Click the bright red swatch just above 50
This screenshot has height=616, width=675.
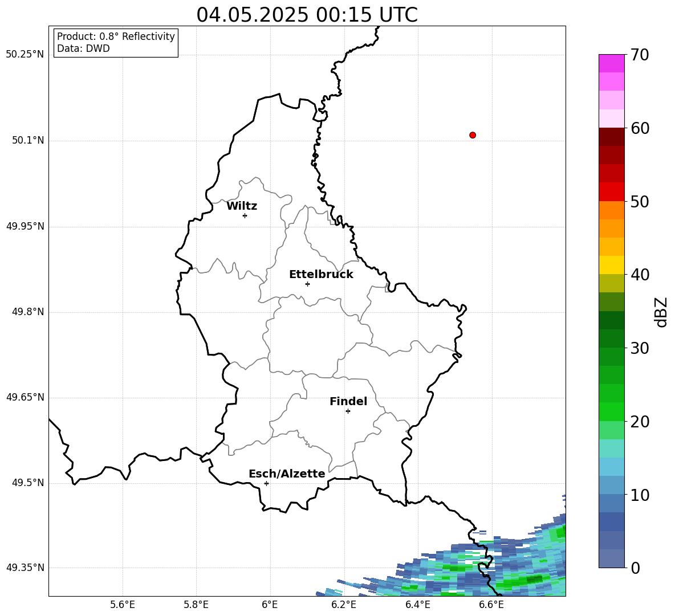pyautogui.click(x=611, y=192)
